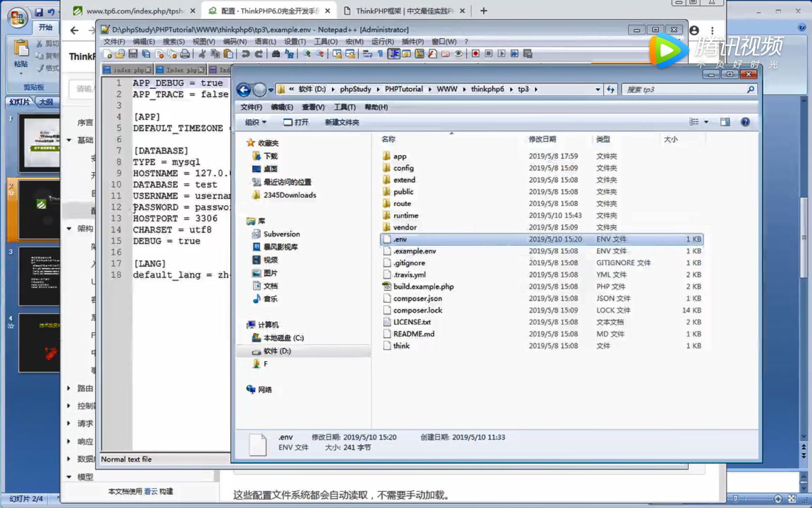Click the PowerPoint vertical scrollbar
The width and height of the screenshot is (812, 508).
coord(803,269)
